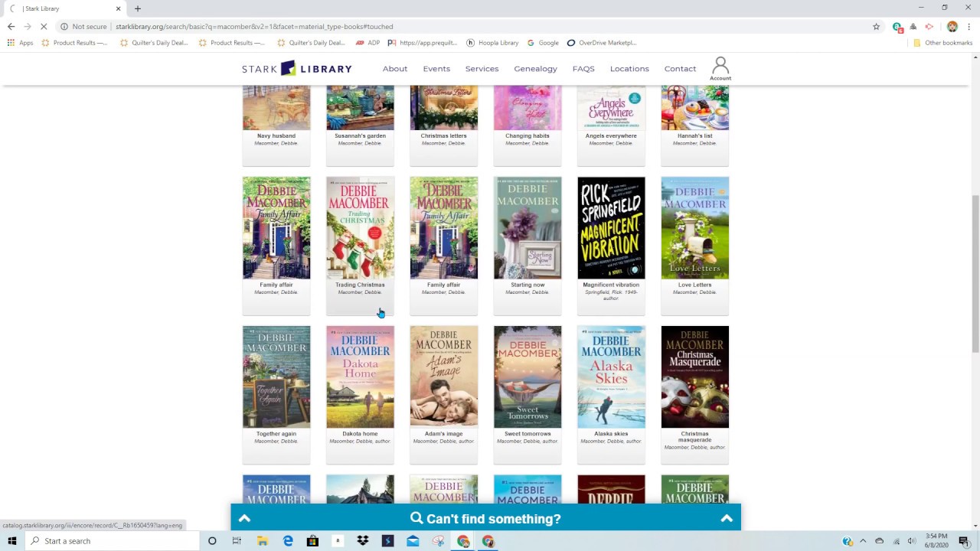Open the Services menu
The image size is (980, 551).
point(482,69)
